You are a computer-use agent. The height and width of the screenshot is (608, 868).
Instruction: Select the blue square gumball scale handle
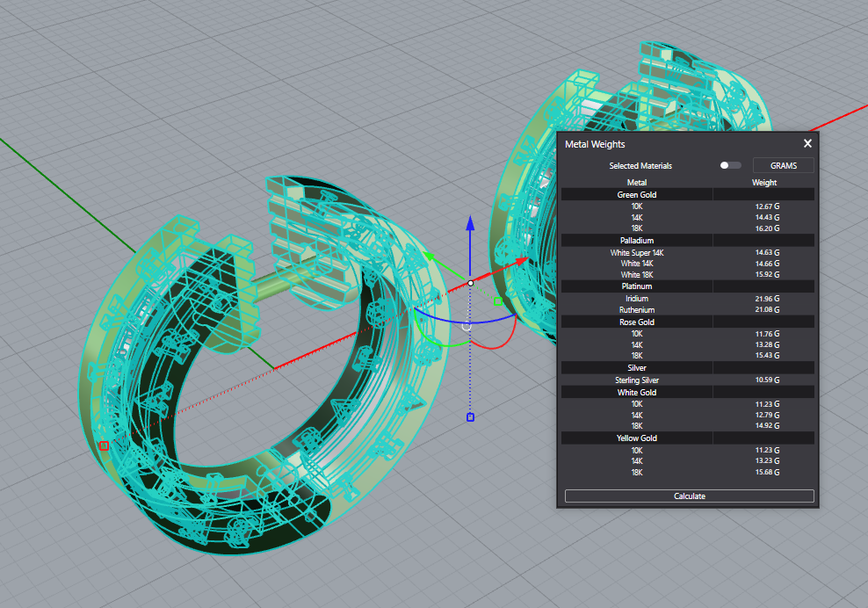(470, 416)
